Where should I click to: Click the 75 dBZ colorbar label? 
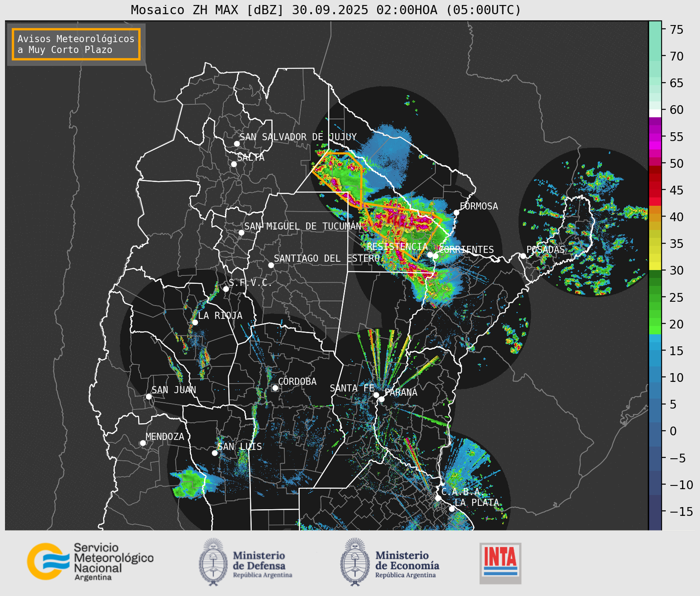click(x=677, y=30)
